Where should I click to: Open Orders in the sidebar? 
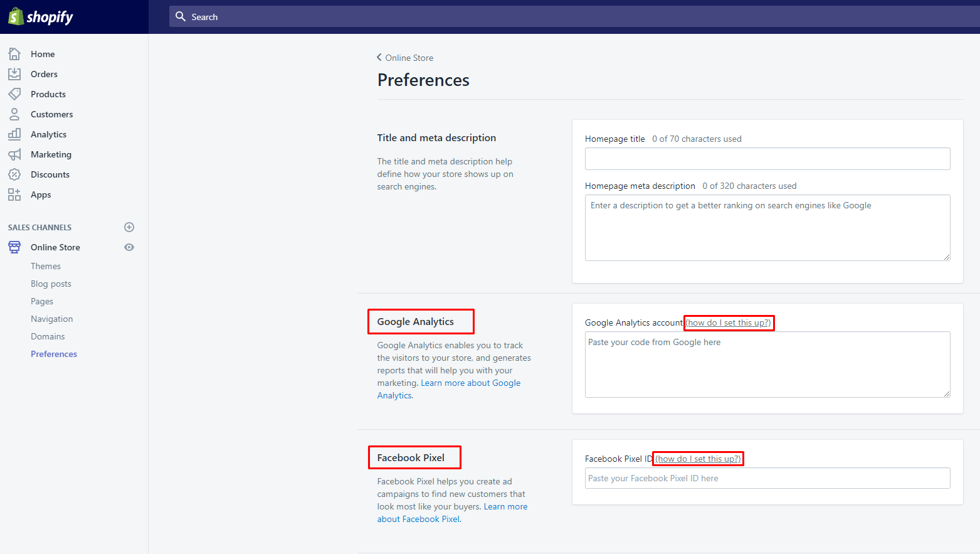44,74
